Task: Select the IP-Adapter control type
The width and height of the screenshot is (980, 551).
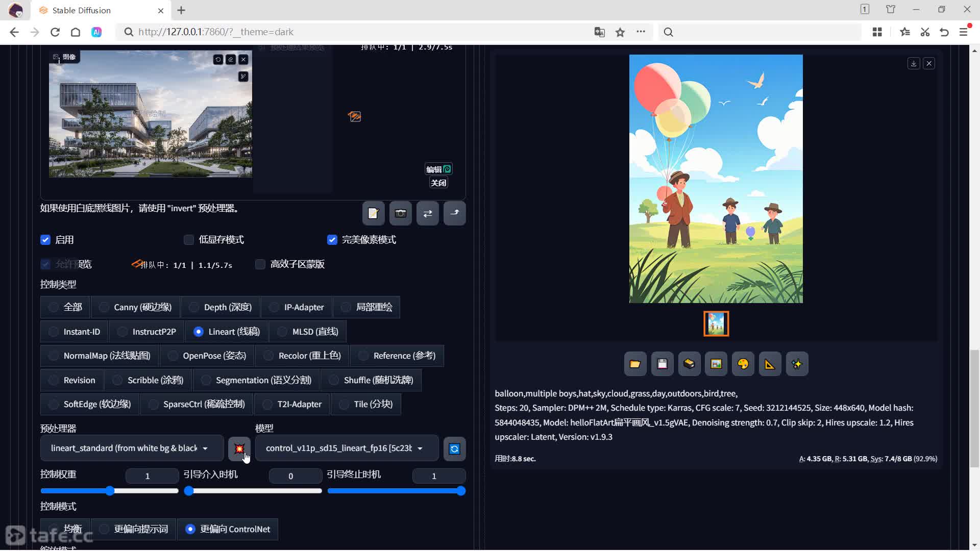Action: tap(297, 307)
